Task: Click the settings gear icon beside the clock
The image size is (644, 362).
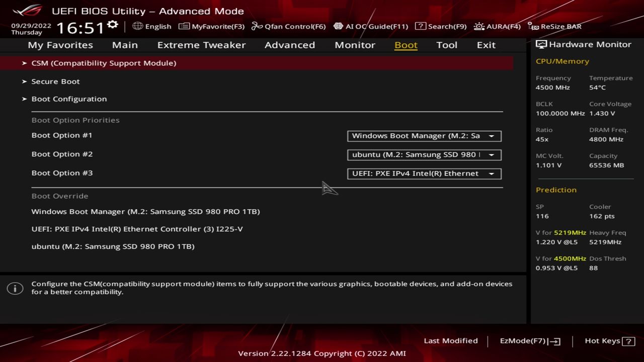Action: point(113,25)
